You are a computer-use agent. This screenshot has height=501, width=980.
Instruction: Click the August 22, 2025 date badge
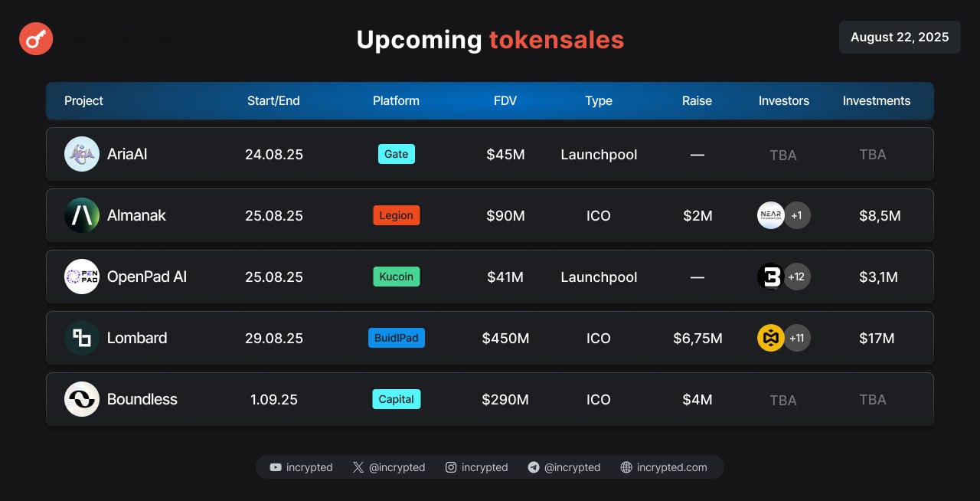pos(900,37)
